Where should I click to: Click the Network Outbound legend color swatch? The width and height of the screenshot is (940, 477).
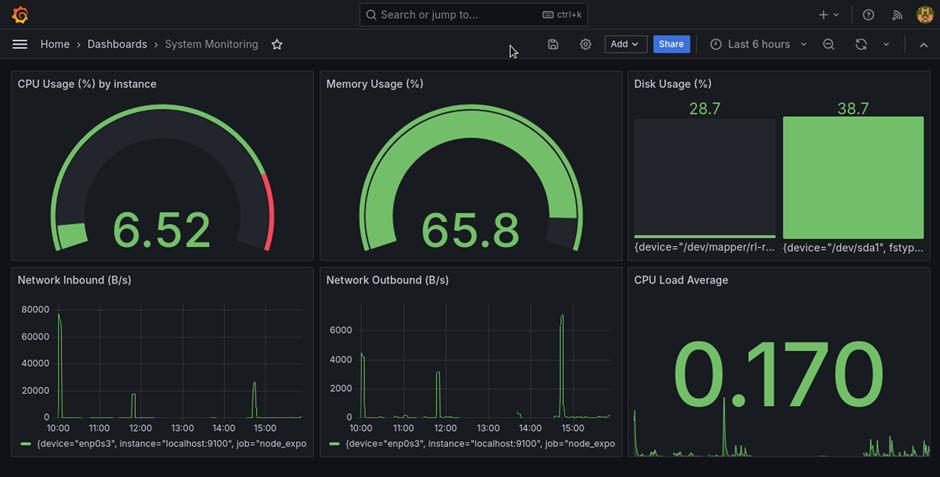click(x=335, y=444)
